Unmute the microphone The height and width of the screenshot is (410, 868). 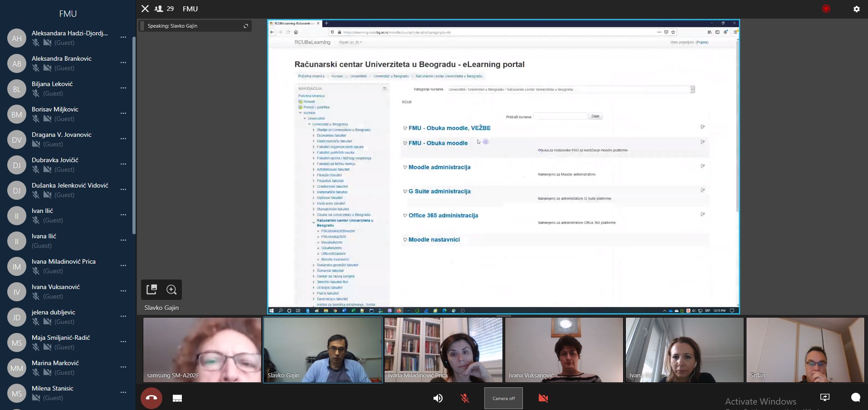[x=465, y=398]
